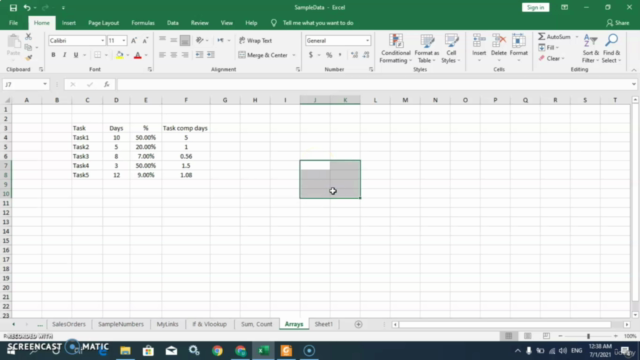Apply the Percent Style format
The height and width of the screenshot is (360, 640).
(329, 55)
